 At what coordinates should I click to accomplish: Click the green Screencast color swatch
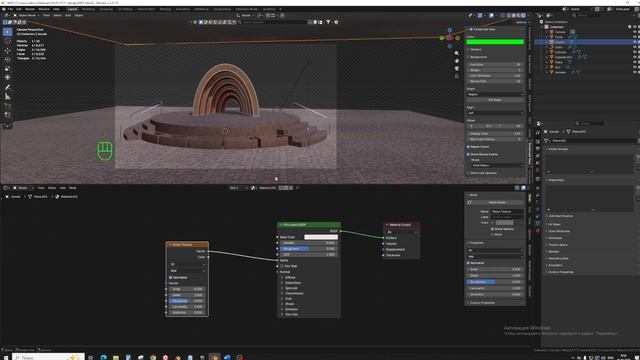(495, 42)
